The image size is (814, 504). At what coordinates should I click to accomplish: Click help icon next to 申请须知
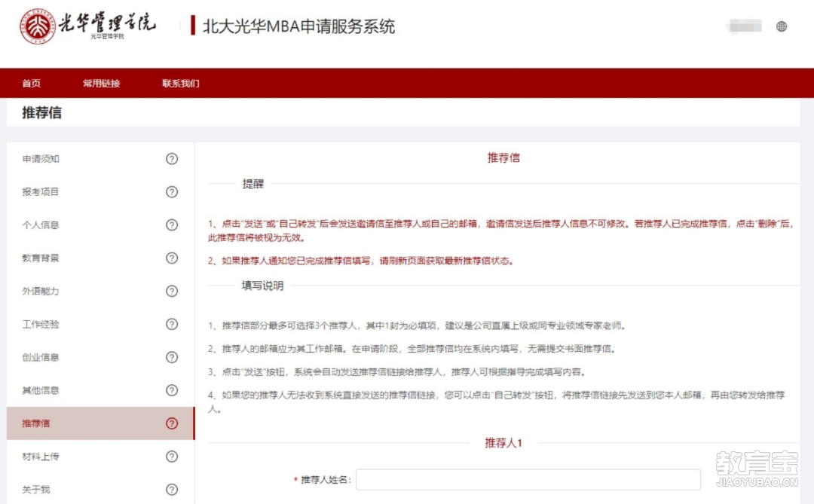tap(172, 159)
